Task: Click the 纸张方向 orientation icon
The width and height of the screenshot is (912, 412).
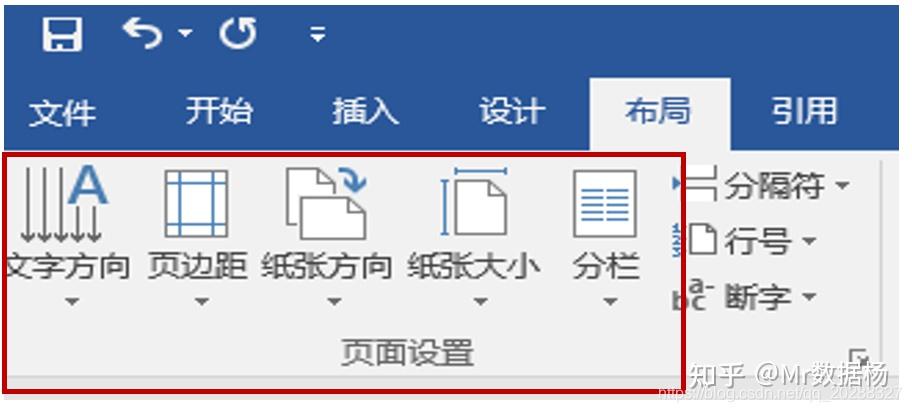Action: point(326,204)
